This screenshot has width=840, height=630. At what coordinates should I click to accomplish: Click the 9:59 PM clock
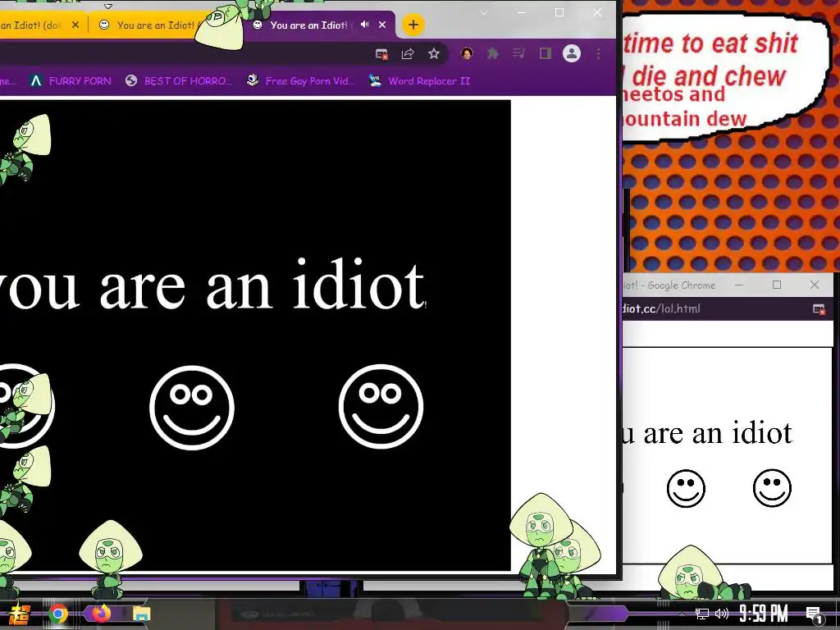tap(764, 614)
